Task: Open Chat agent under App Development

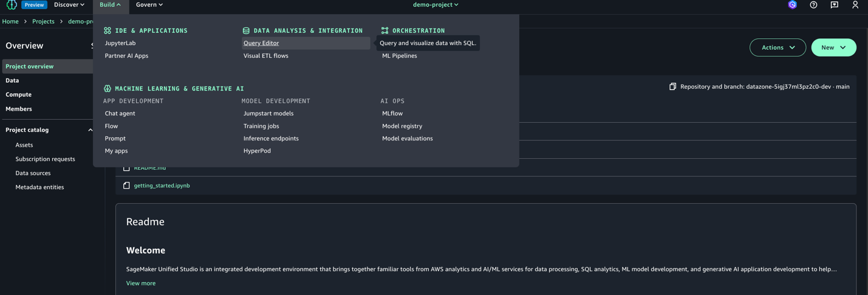Action: tap(120, 114)
